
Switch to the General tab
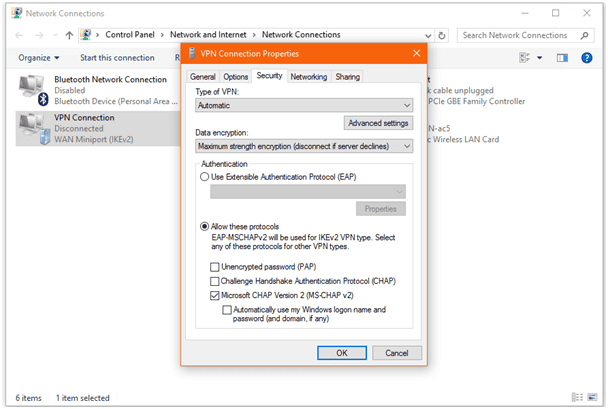[203, 77]
